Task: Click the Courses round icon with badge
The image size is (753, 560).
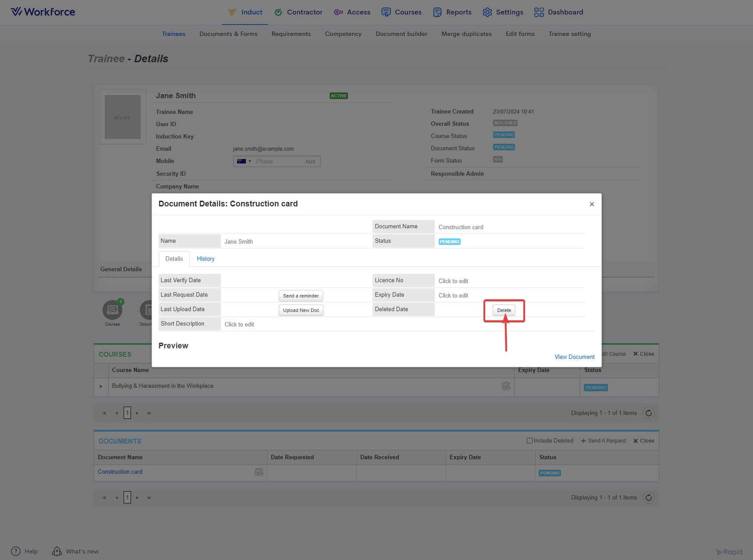Action: [x=112, y=310]
